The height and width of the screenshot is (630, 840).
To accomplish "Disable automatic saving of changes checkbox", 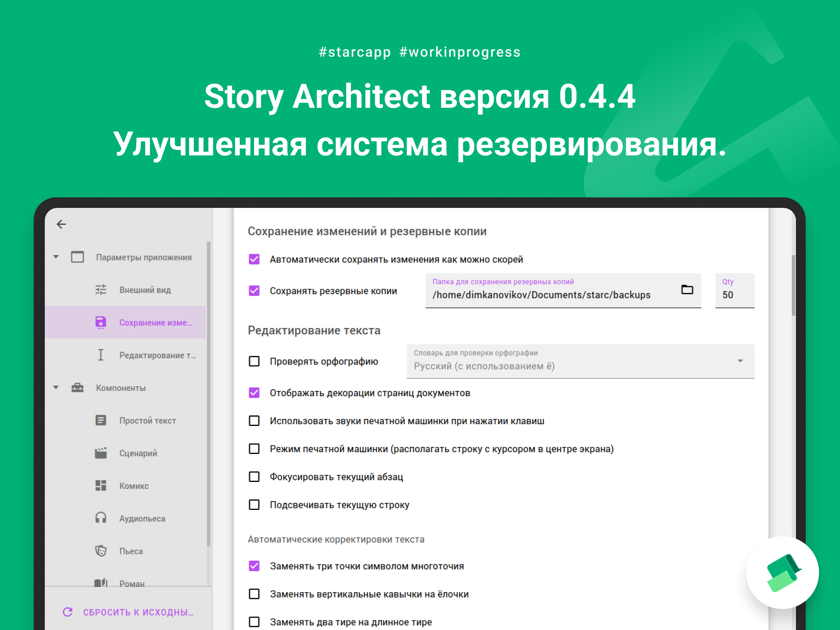I will (x=254, y=259).
